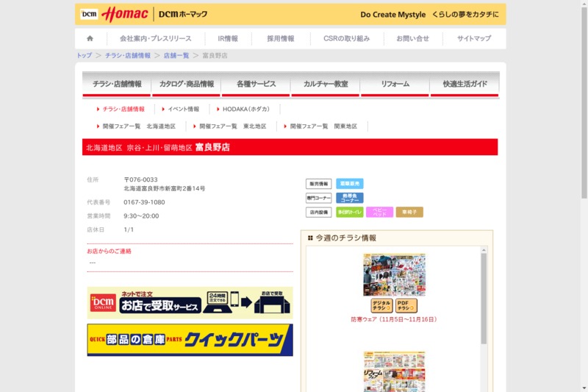Open サイトマップ menu item
Viewport: 588px width, 392px height.
(474, 38)
